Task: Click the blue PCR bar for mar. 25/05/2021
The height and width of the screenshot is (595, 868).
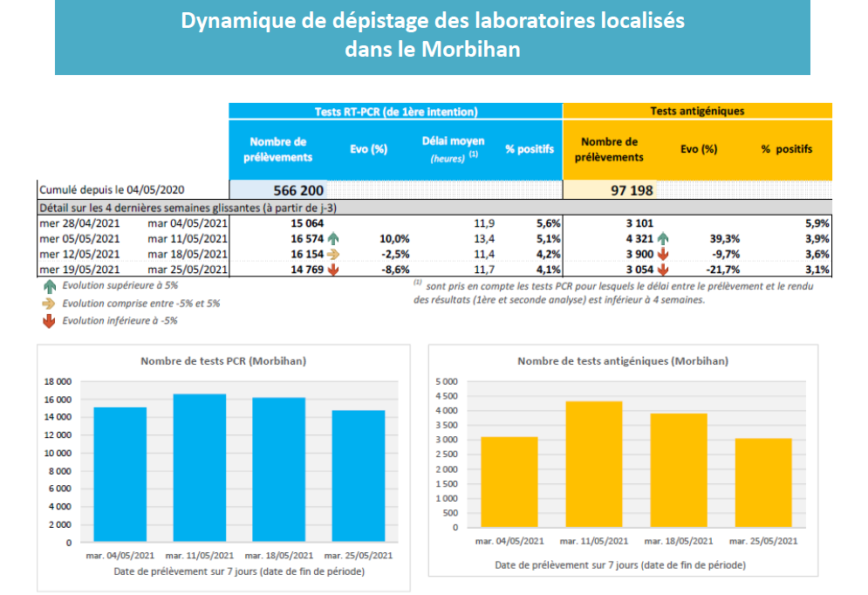Action: coord(359,475)
